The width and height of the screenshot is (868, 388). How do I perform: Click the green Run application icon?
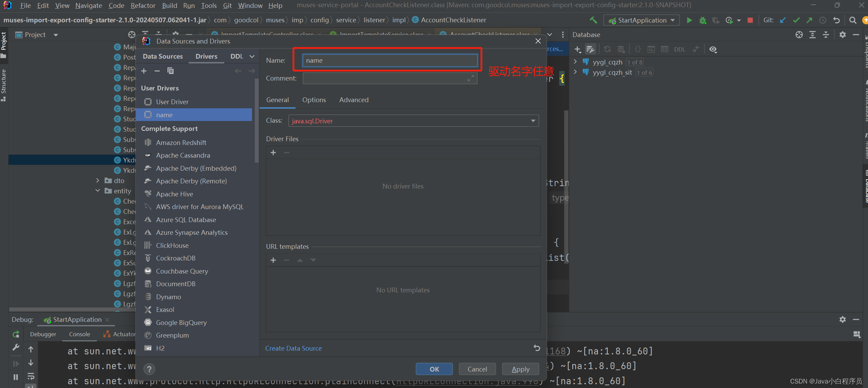(689, 20)
